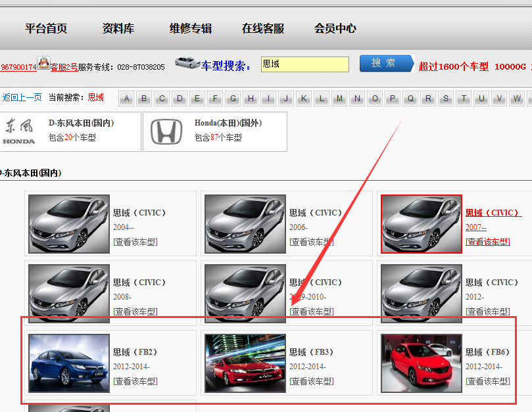Filter by letter D
The width and height of the screenshot is (532, 412).
[180, 99]
